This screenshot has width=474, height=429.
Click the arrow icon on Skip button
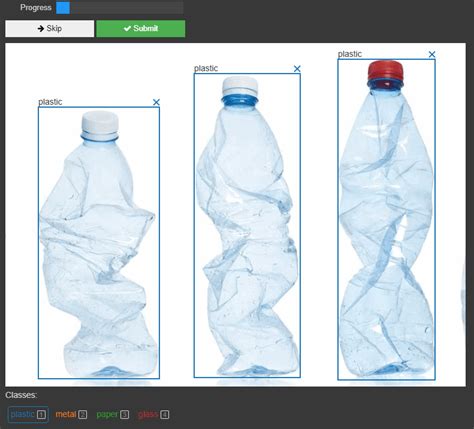point(41,29)
